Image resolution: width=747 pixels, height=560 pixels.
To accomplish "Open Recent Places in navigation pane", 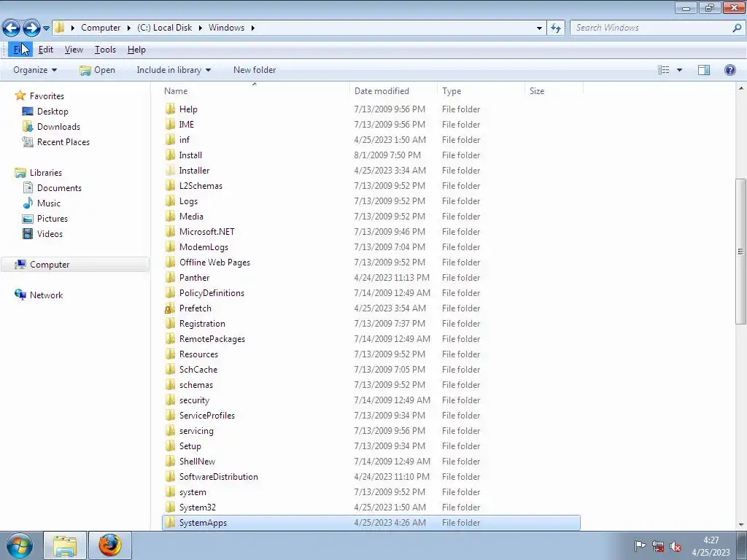I will tap(63, 142).
